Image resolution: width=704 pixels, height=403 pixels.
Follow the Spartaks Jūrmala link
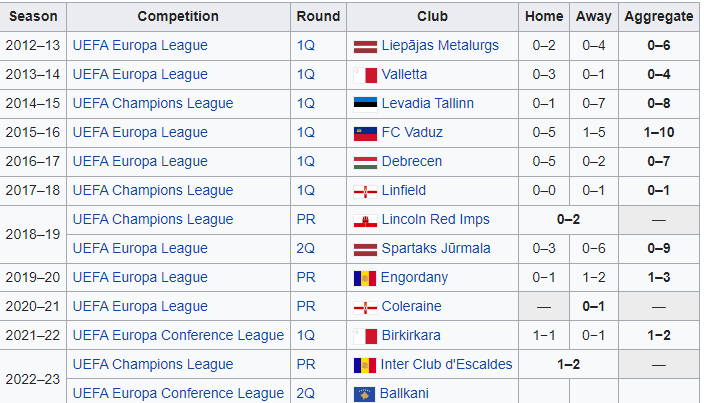436,249
